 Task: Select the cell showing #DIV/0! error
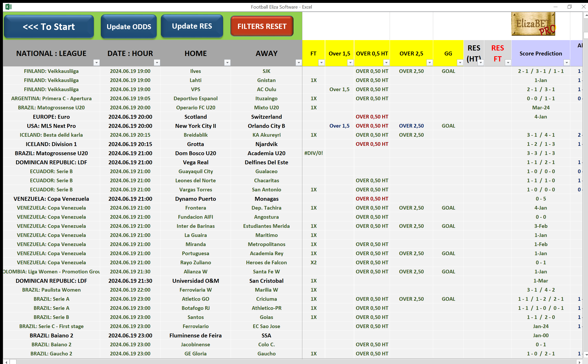point(313,153)
